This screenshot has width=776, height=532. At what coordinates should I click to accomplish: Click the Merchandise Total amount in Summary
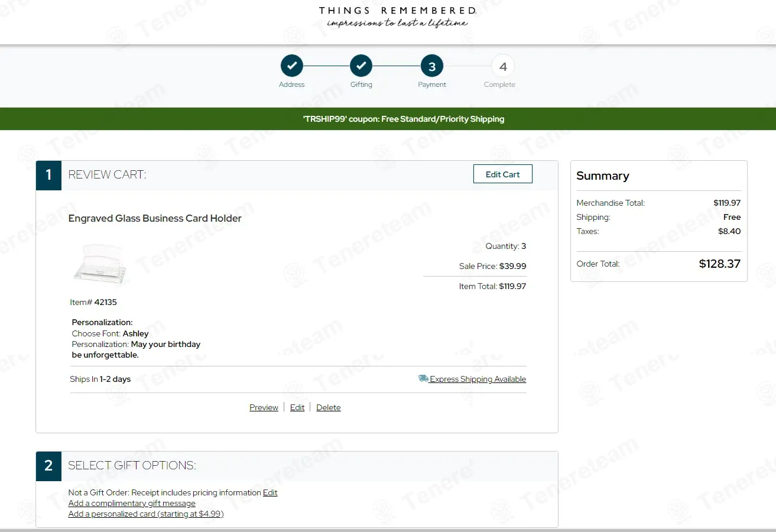click(x=727, y=203)
